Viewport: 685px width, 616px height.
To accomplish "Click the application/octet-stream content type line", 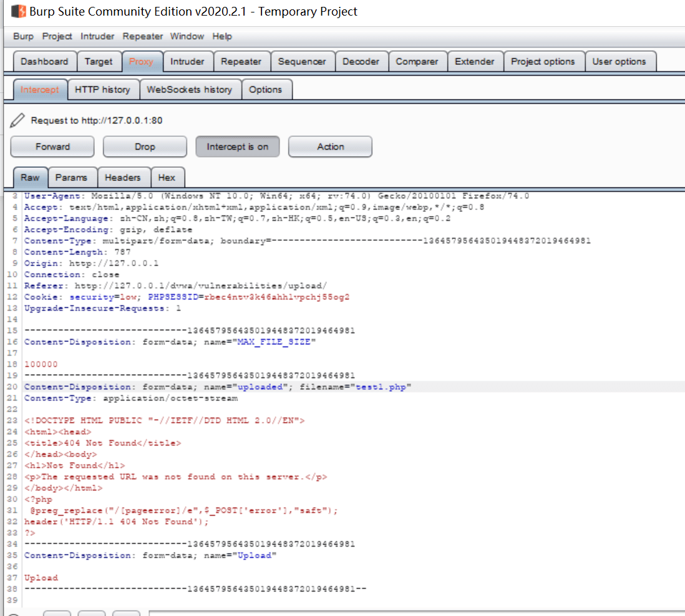I will [131, 398].
